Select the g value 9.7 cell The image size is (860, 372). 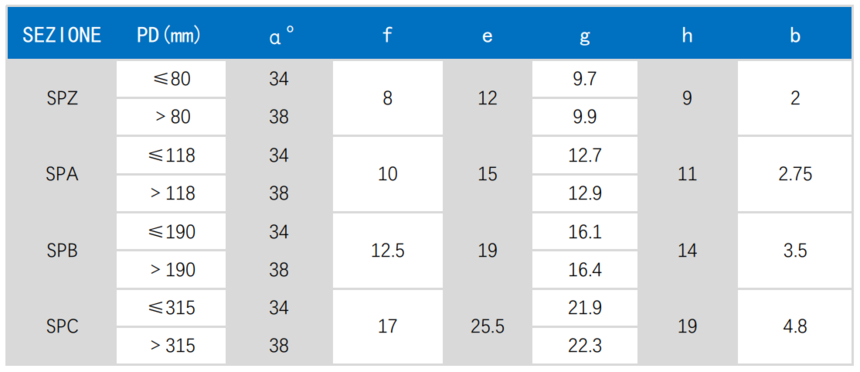(585, 79)
